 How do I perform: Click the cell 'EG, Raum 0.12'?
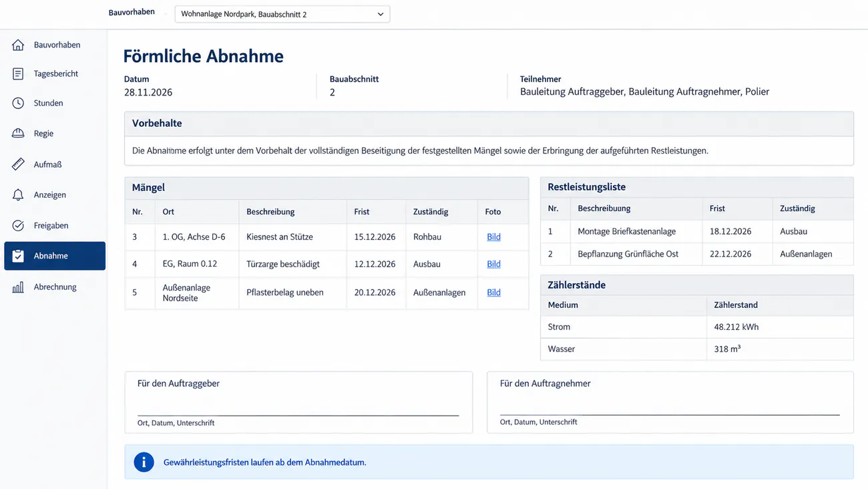click(x=190, y=265)
